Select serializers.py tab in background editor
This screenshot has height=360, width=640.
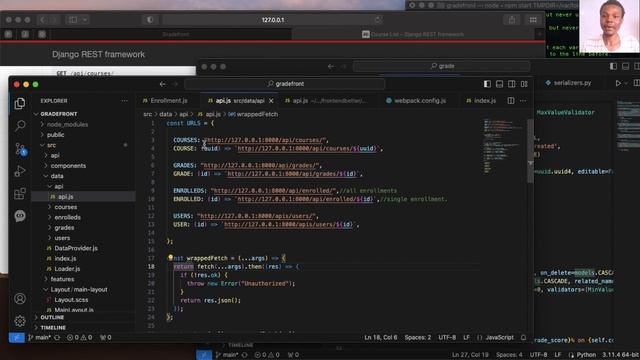click(x=568, y=83)
